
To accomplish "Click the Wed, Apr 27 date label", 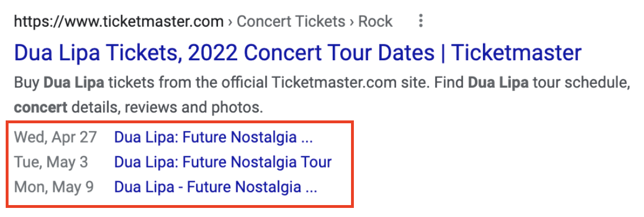I will click(x=55, y=138).
